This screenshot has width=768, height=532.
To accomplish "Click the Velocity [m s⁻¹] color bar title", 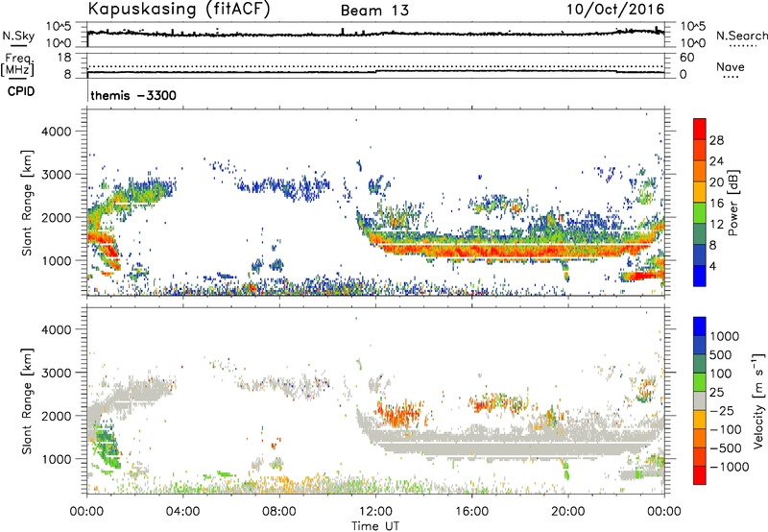I will (758, 400).
